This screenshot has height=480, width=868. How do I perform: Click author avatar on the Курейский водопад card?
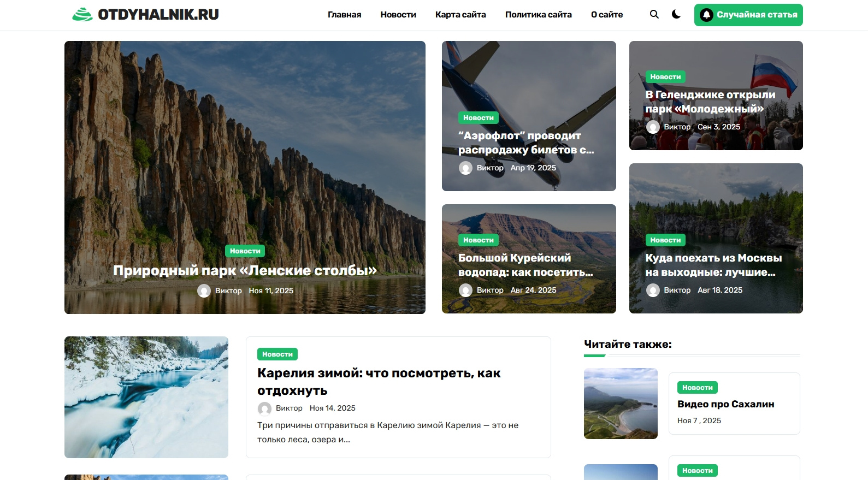[x=465, y=291]
